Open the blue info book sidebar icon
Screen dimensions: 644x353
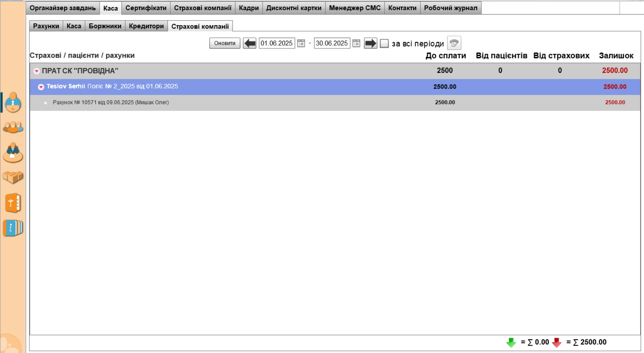[x=13, y=228]
